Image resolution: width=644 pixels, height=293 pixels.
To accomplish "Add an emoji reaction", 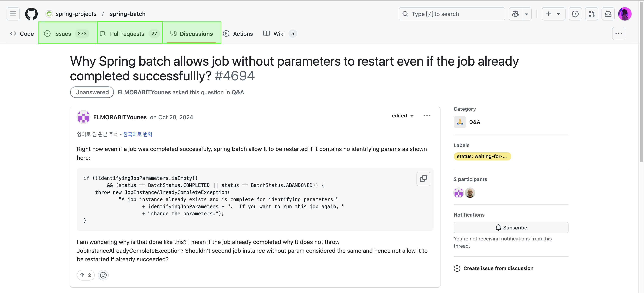I will click(x=103, y=275).
